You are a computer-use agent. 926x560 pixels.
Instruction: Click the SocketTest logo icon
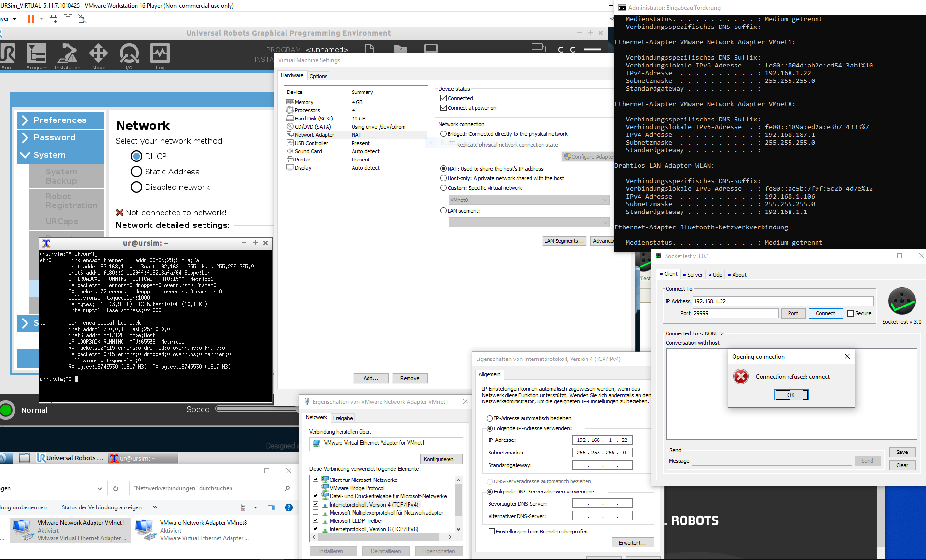click(901, 301)
